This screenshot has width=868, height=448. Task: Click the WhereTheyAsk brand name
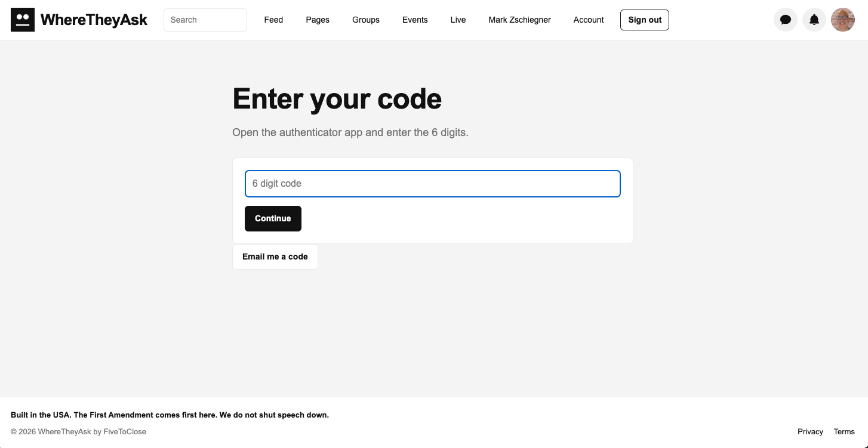[94, 20]
